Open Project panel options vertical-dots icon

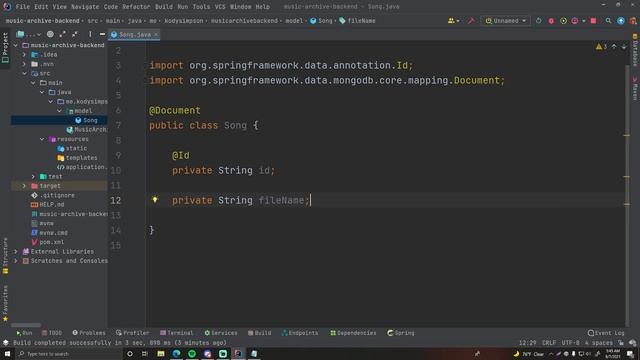click(x=90, y=34)
